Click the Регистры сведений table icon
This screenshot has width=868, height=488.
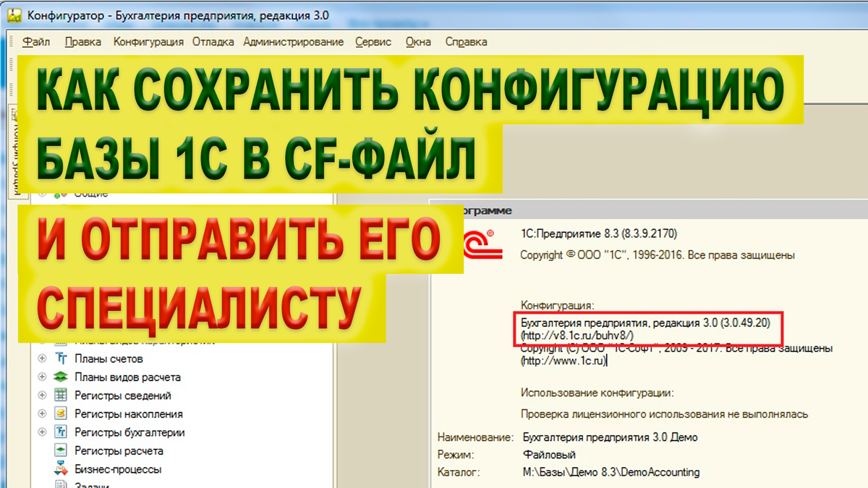[x=61, y=395]
